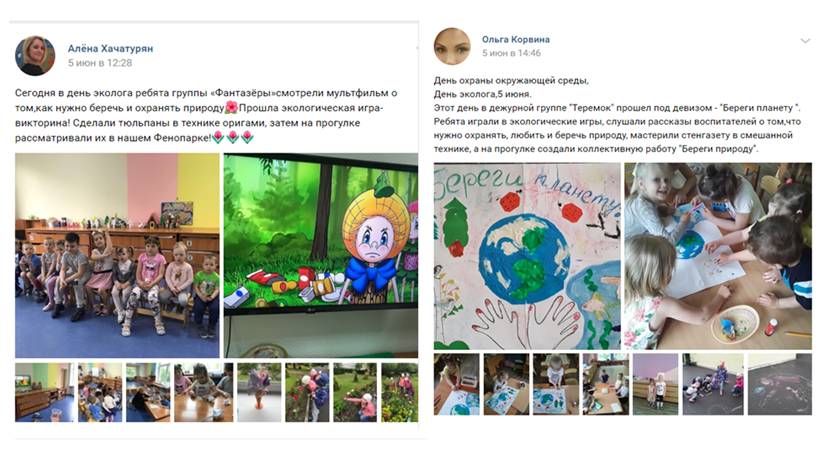Image resolution: width=822 pixels, height=462 pixels.
Task: Open cartoon screenshot with sad pumpkin character
Action: [321, 255]
